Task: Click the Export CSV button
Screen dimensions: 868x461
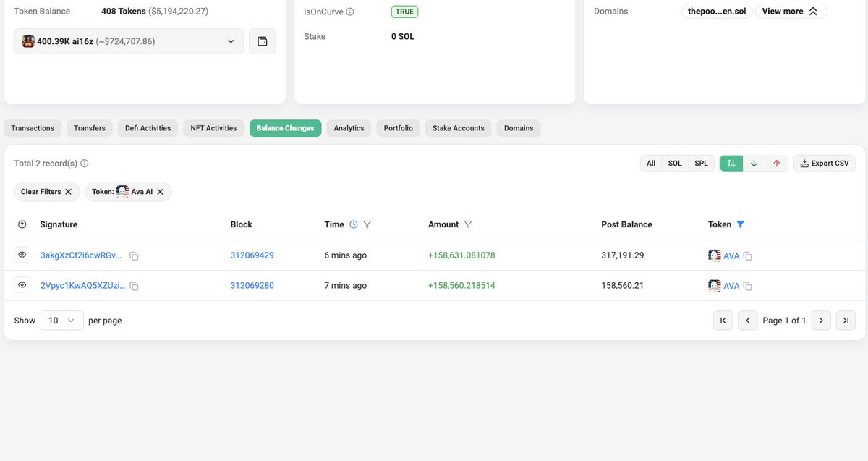Action: [825, 164]
